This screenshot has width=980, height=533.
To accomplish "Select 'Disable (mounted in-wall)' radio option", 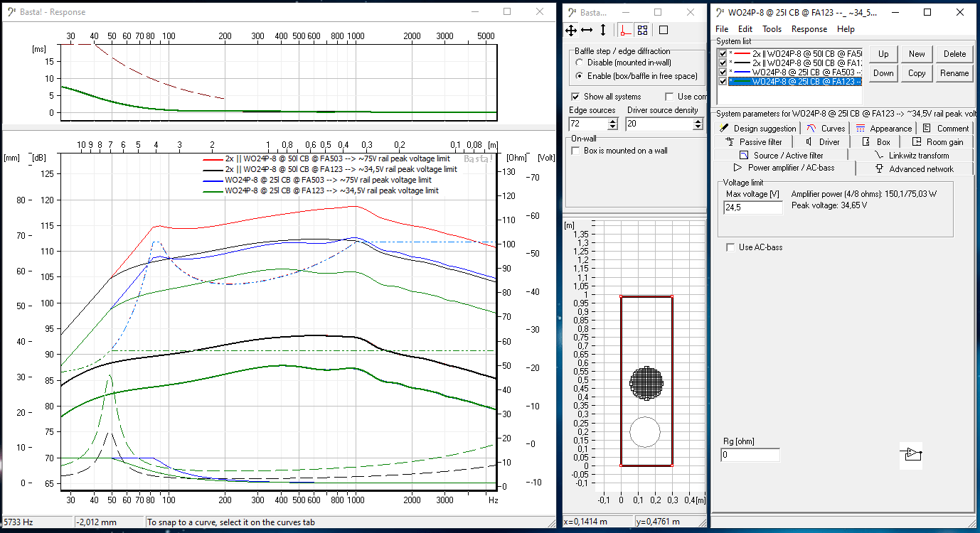I will pos(580,63).
